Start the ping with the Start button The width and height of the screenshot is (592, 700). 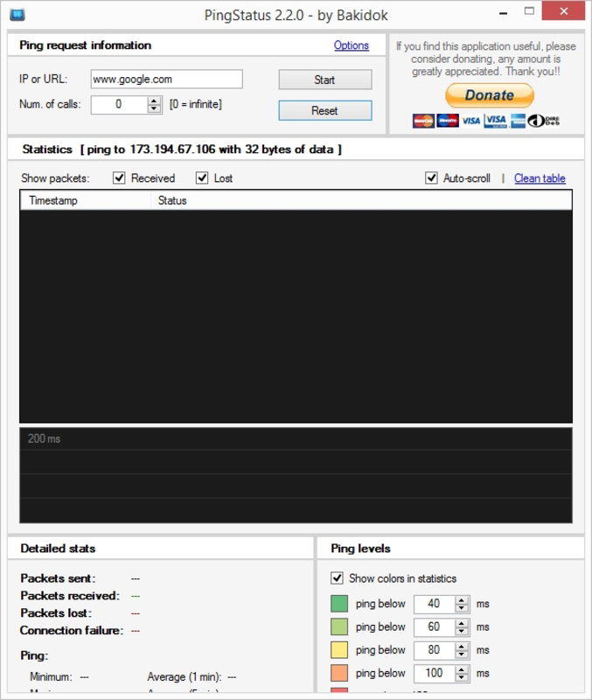pyautogui.click(x=324, y=80)
